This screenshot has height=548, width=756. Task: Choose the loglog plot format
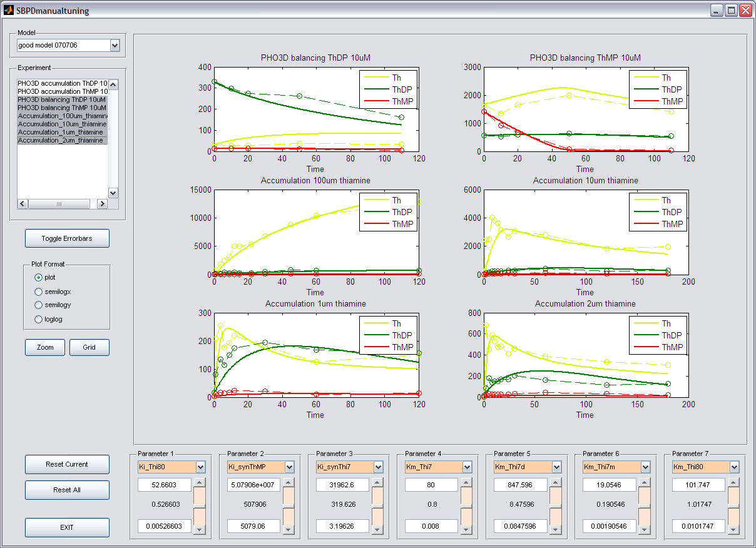tap(39, 319)
